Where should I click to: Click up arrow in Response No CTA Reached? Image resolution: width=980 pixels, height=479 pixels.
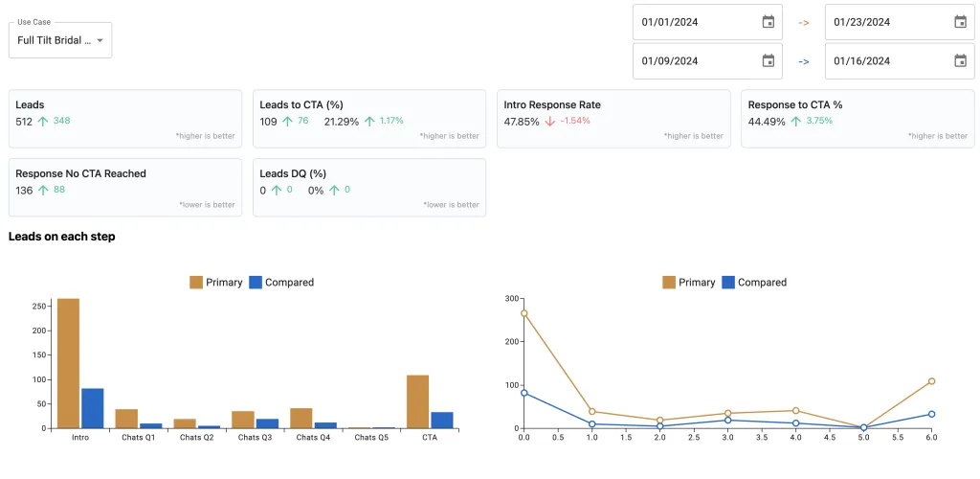point(42,190)
